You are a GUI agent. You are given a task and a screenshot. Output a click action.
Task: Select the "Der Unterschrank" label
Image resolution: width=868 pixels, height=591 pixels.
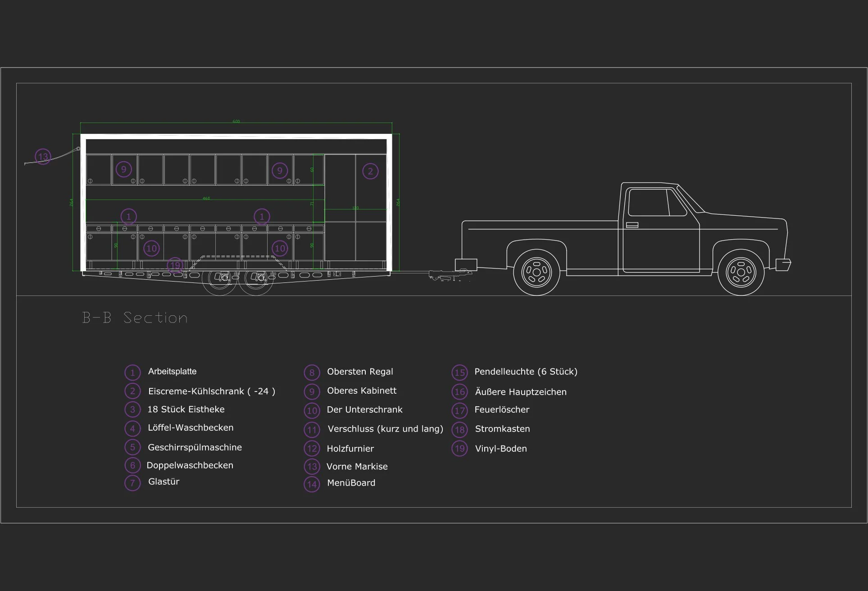pyautogui.click(x=364, y=409)
